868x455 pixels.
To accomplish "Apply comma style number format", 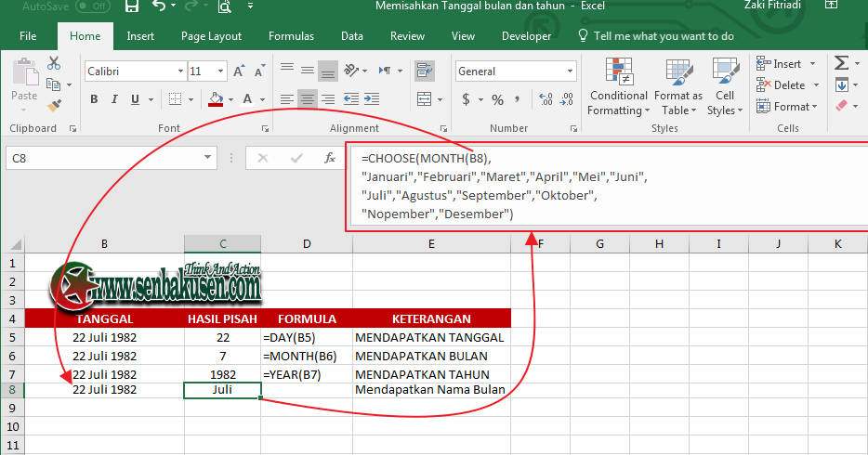I will pyautogui.click(x=517, y=99).
